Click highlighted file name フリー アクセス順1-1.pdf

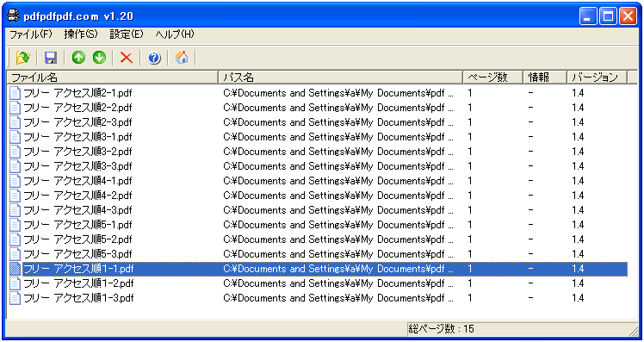[x=78, y=269]
